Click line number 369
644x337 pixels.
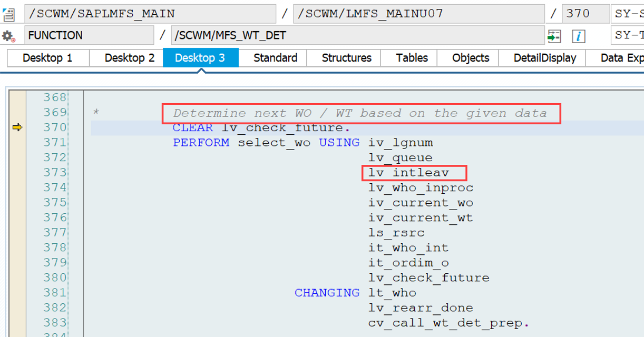click(x=55, y=112)
